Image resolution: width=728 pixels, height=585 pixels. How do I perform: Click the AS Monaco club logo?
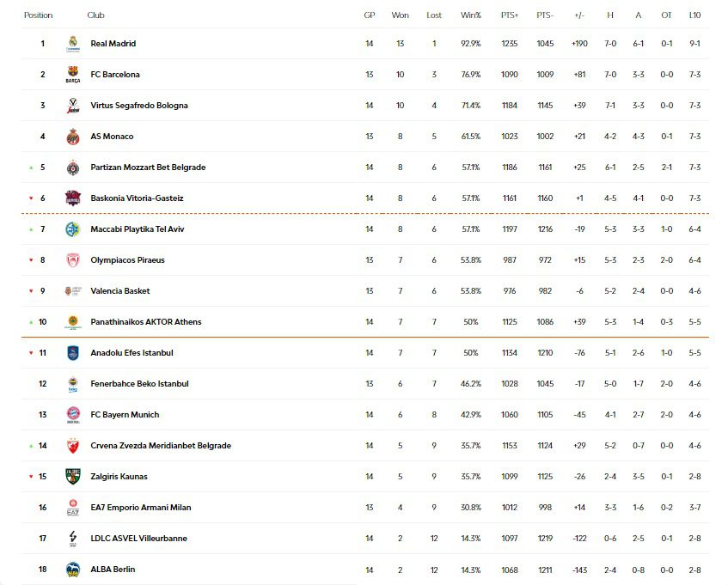(73, 137)
